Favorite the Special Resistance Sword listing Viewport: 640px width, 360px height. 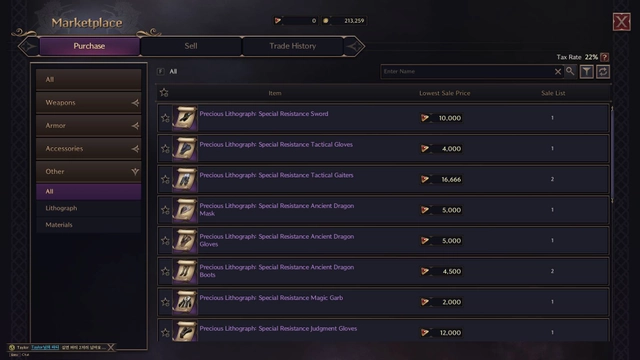(x=165, y=118)
